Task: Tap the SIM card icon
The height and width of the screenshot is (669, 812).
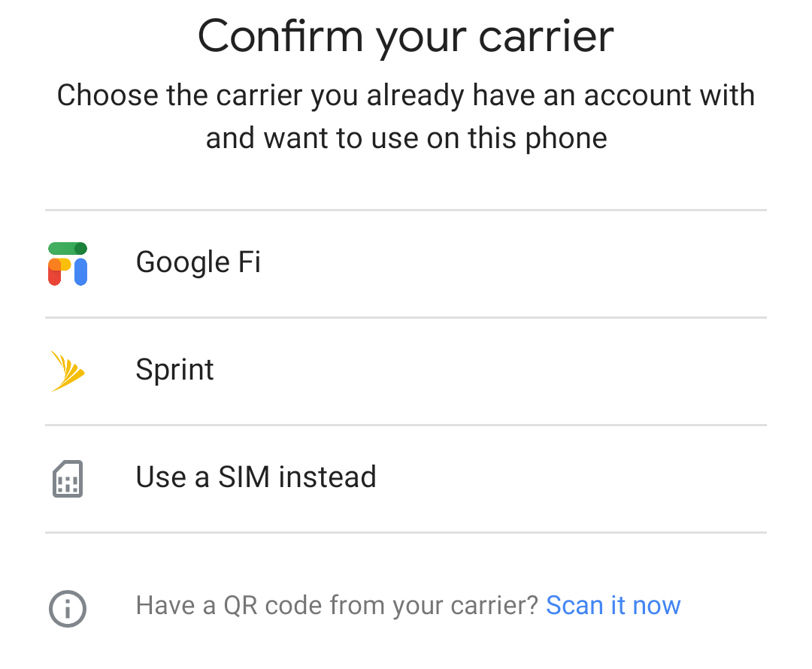Action: coord(68,478)
